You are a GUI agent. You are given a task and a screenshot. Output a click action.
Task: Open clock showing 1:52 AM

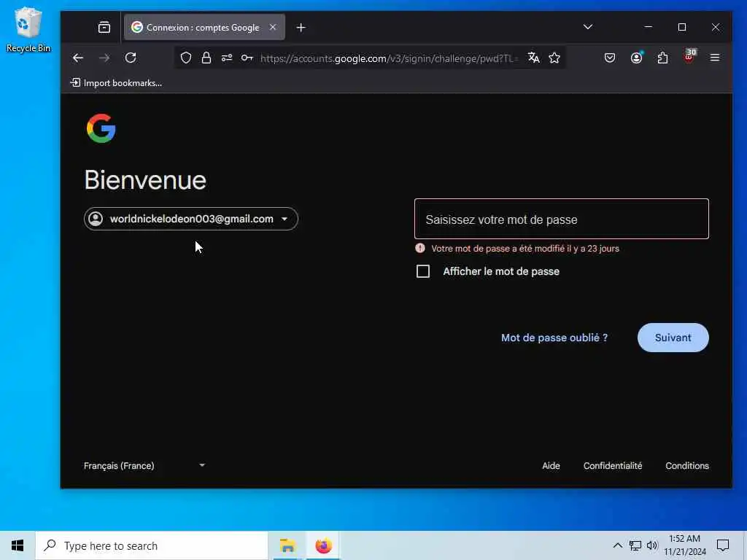(684, 545)
